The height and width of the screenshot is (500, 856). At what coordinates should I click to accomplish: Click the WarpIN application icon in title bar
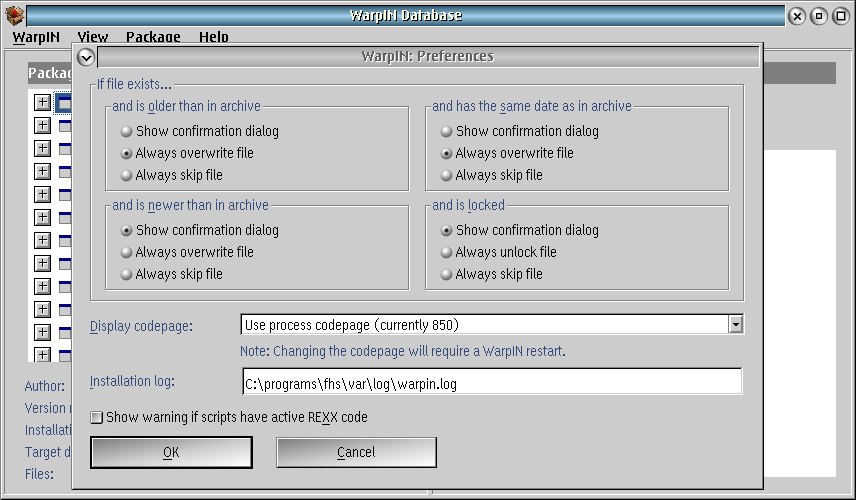click(x=15, y=15)
